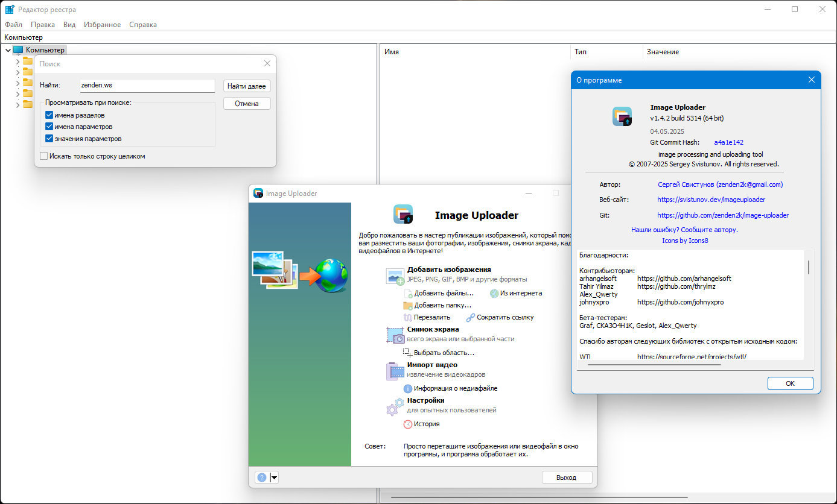Image resolution: width=837 pixels, height=504 pixels.
Task: Click the select region dashed icon
Action: click(x=408, y=353)
